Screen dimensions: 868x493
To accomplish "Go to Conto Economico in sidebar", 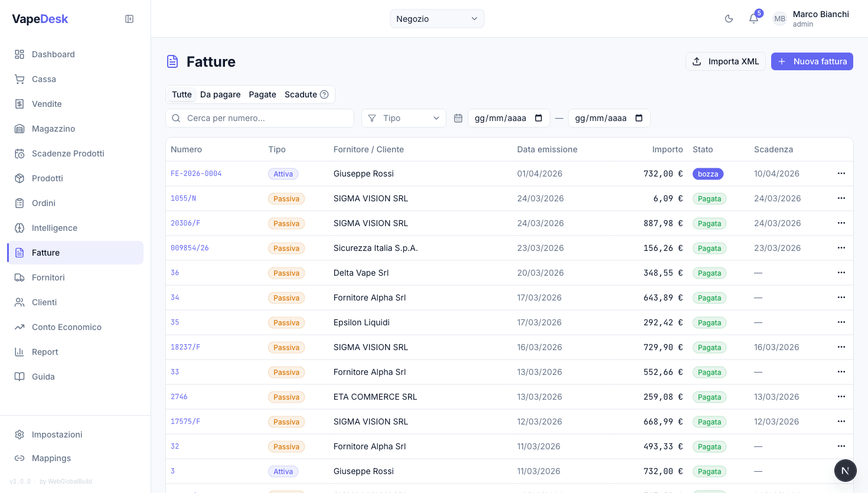I will click(x=66, y=327).
